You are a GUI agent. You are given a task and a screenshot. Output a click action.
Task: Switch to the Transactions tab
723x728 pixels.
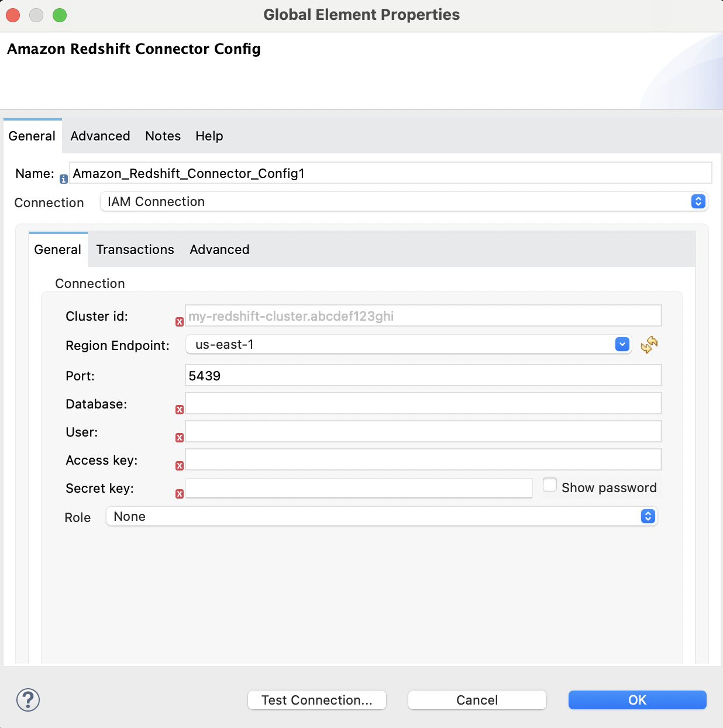pyautogui.click(x=135, y=249)
